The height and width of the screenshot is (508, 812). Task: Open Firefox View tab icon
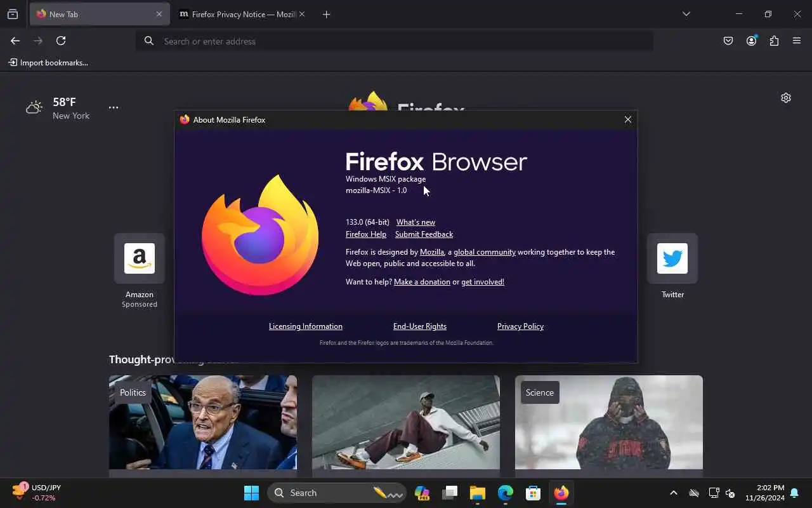click(x=13, y=14)
